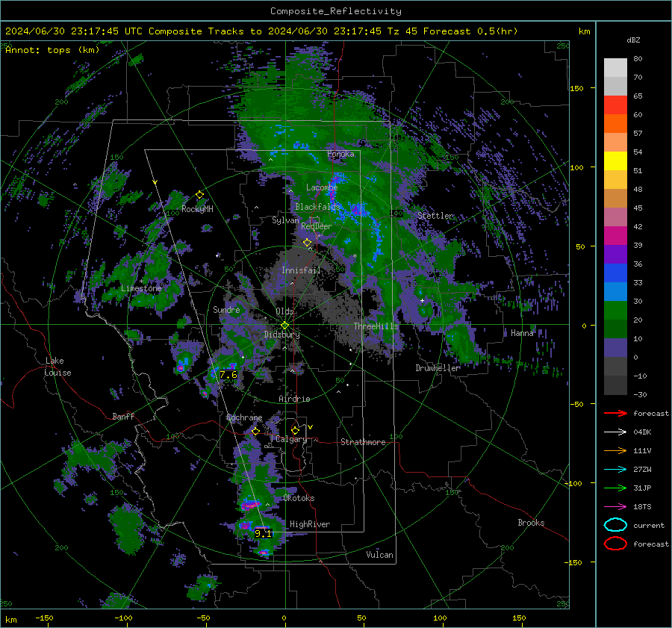Click the yellow 51 dBZ color swatch

615,161
